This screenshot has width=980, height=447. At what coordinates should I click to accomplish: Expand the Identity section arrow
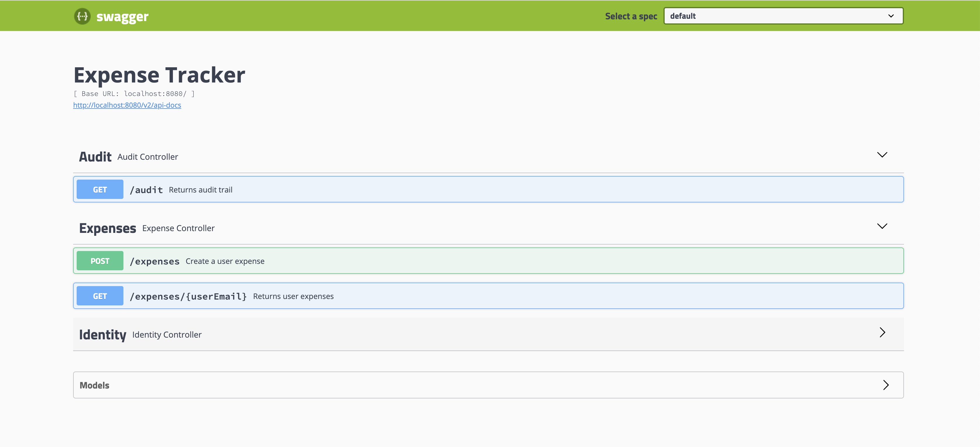pyautogui.click(x=882, y=333)
